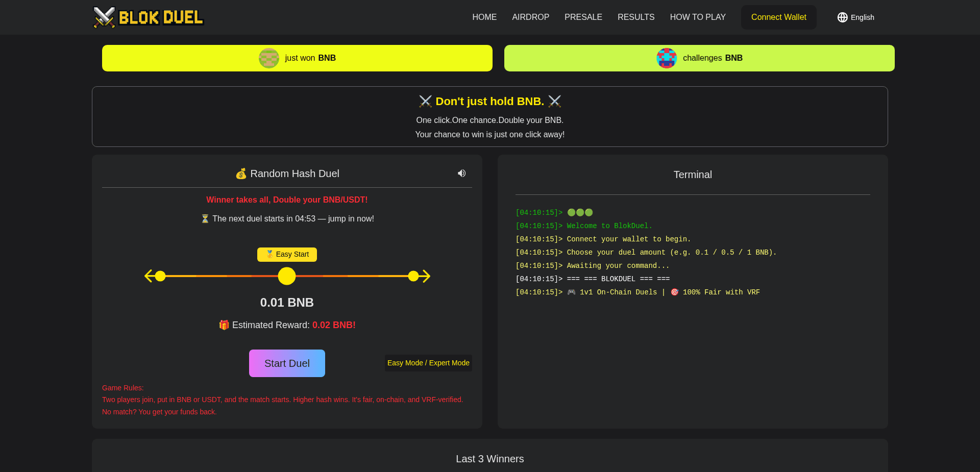Switch to the HOW TO PLAY section
980x472 pixels.
(x=698, y=17)
